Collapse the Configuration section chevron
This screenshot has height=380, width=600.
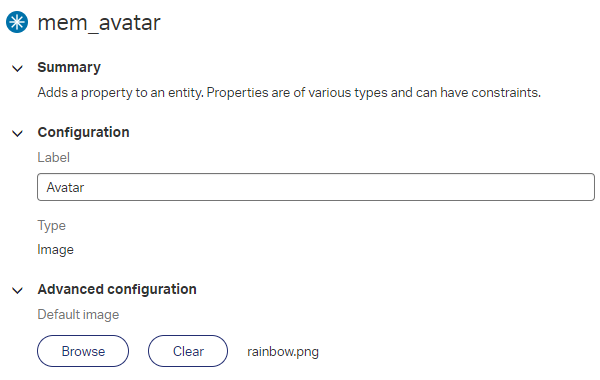[x=18, y=134]
